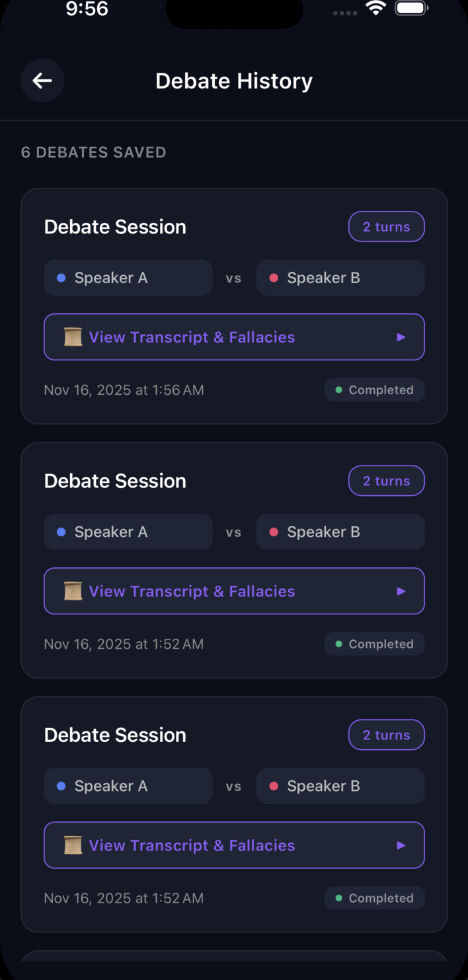
Task: Tap the battery icon in the status bar
Action: click(412, 9)
